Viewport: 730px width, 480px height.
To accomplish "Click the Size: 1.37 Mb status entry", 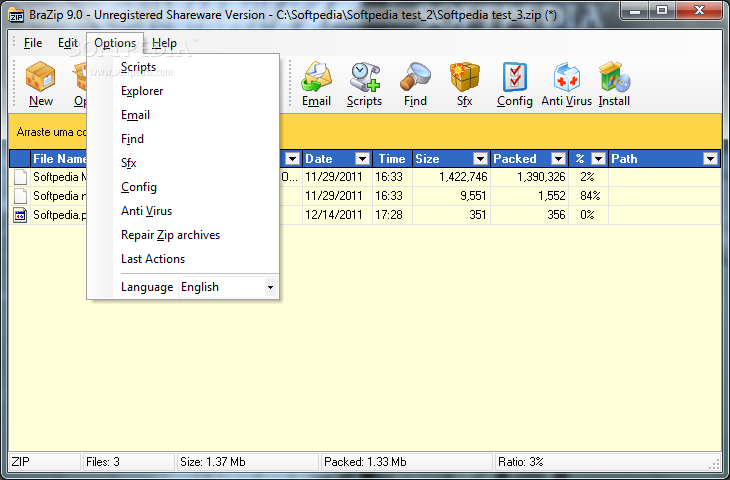I will tap(248, 462).
